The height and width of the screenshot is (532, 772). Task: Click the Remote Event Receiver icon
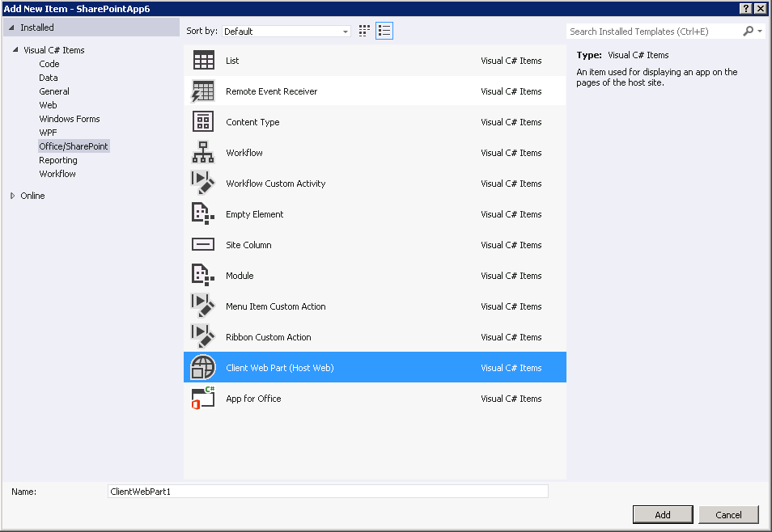tap(203, 91)
